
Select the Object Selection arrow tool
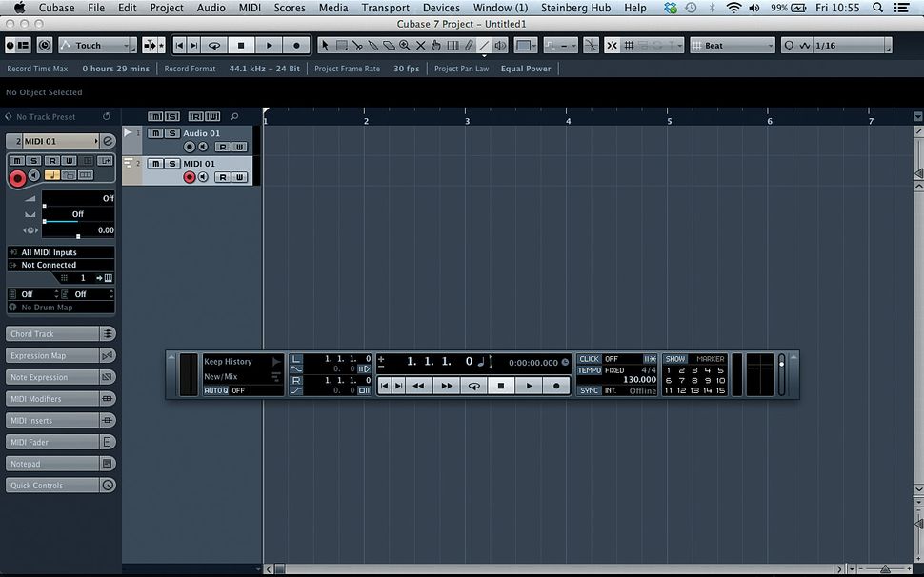pos(326,45)
